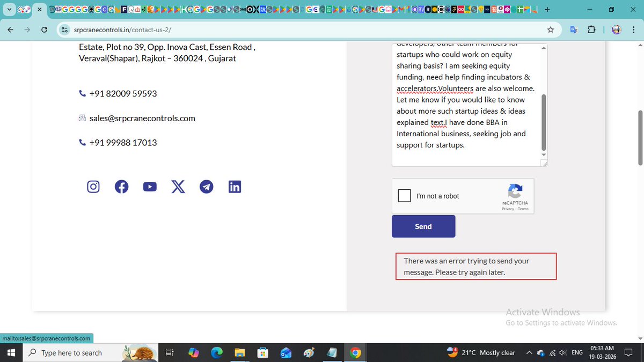Click message box scroll up arrow
Image resolution: width=644 pixels, height=362 pixels.
click(x=544, y=48)
